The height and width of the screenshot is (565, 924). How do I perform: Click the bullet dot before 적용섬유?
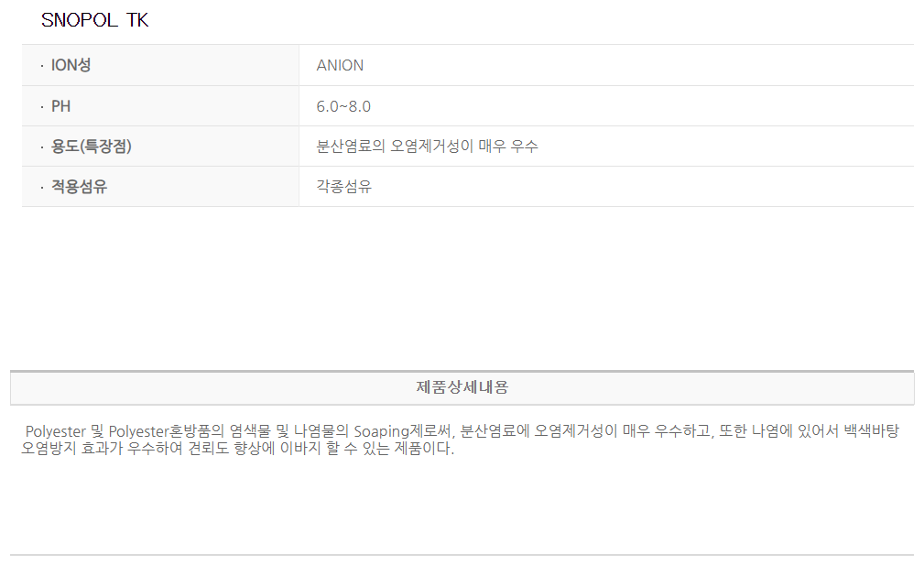[41, 188]
